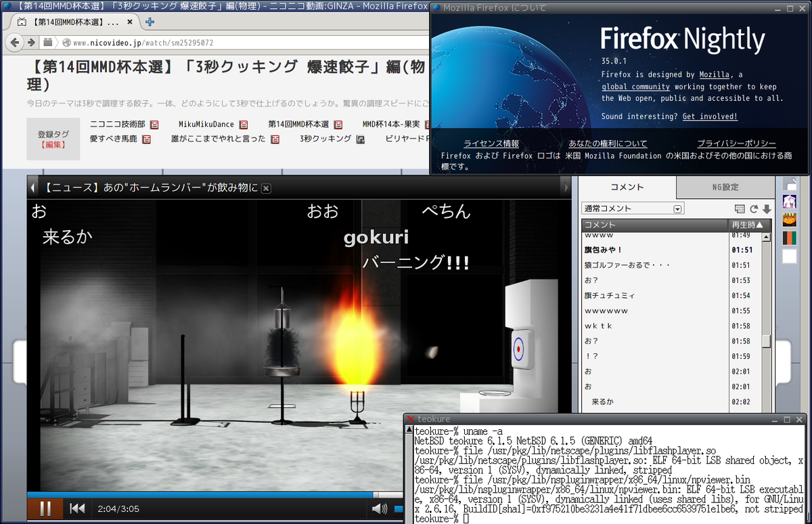
Task: Open the MikuMikuDance tag
Action: tap(206, 125)
